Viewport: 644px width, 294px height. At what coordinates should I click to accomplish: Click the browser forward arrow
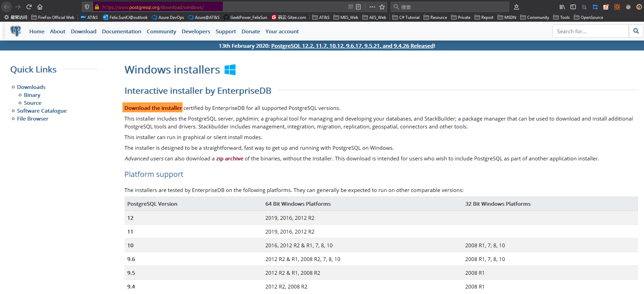pyautogui.click(x=18, y=7)
